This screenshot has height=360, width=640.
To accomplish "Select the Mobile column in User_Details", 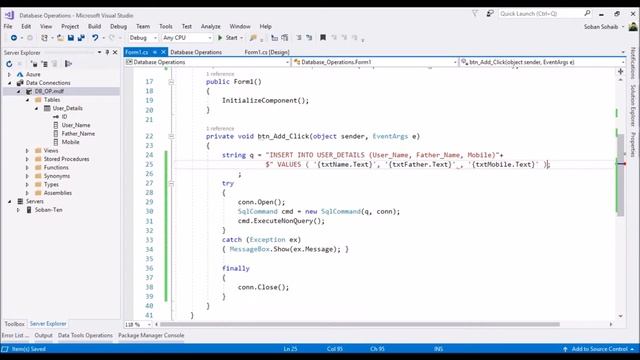I will pos(70,142).
